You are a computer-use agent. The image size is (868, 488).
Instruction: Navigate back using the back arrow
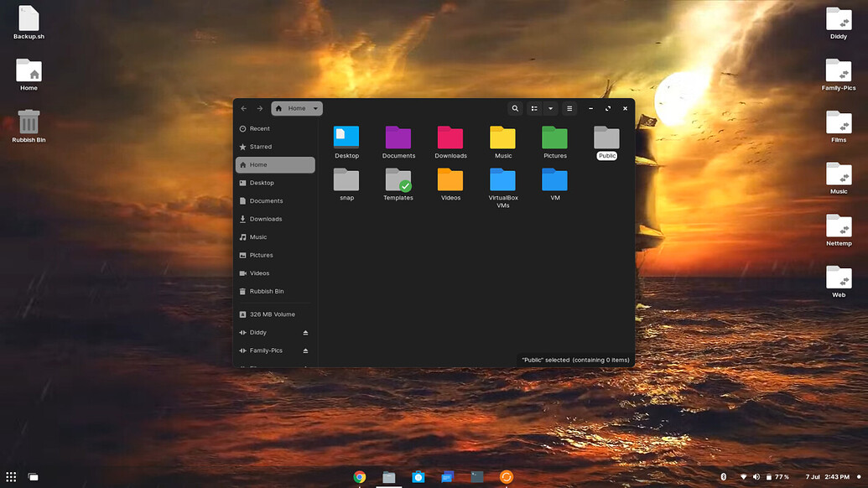[243, 108]
